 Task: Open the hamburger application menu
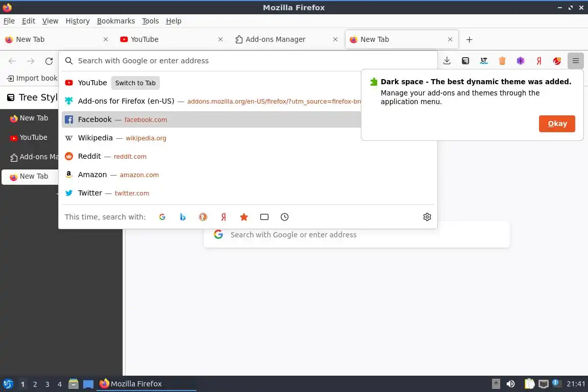click(x=576, y=61)
